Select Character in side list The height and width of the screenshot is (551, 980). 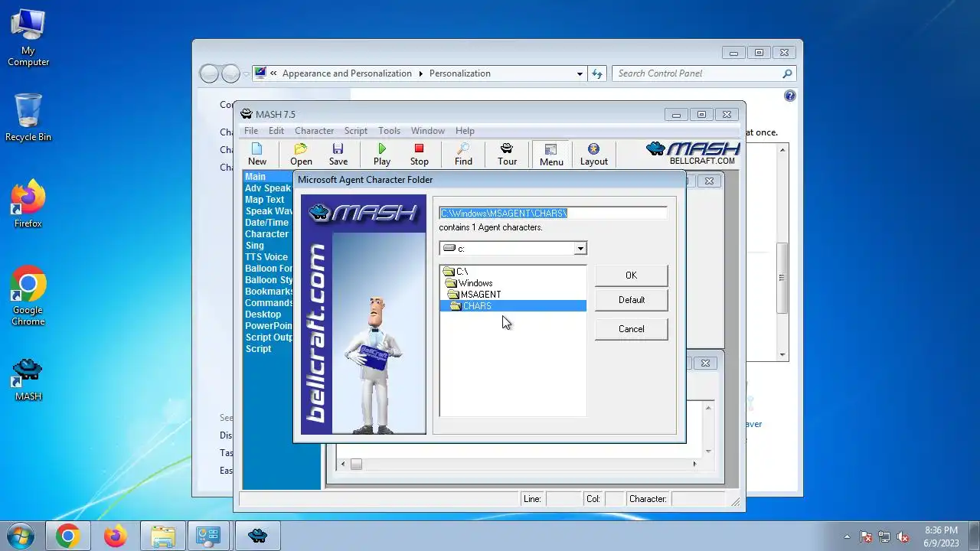266,234
